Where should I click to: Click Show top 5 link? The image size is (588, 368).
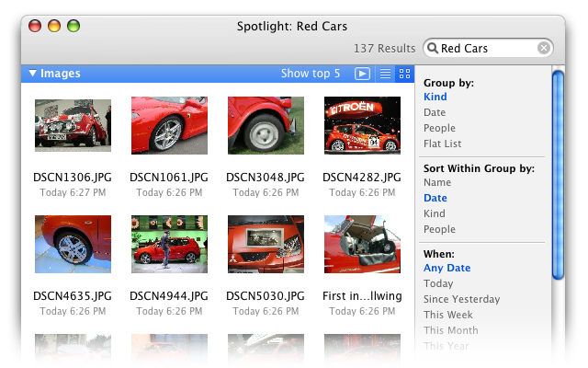310,74
